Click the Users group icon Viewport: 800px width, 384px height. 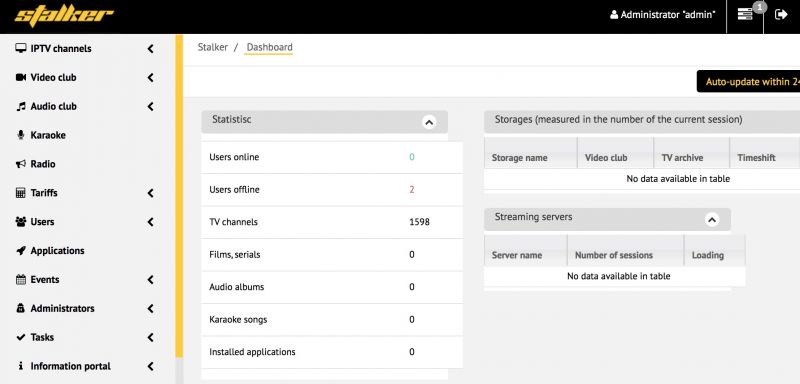[x=21, y=222]
